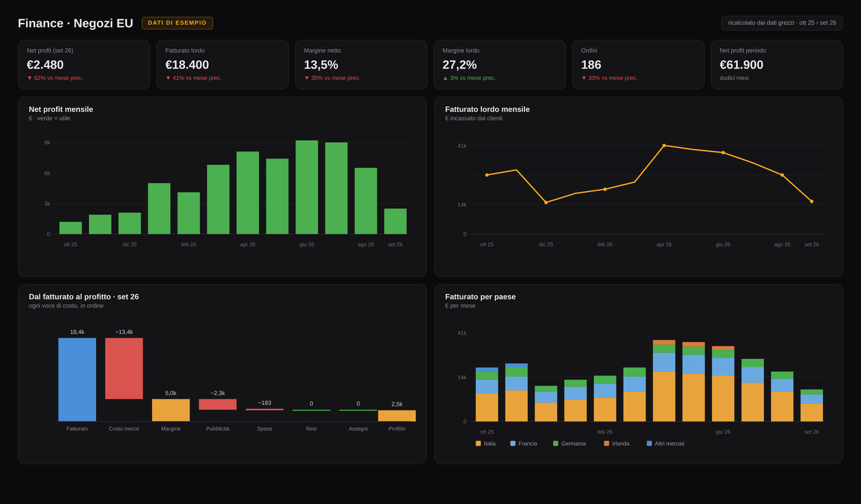Click the '41% vs mese prec.' change indicator
861x504 pixels.
pyautogui.click(x=194, y=78)
